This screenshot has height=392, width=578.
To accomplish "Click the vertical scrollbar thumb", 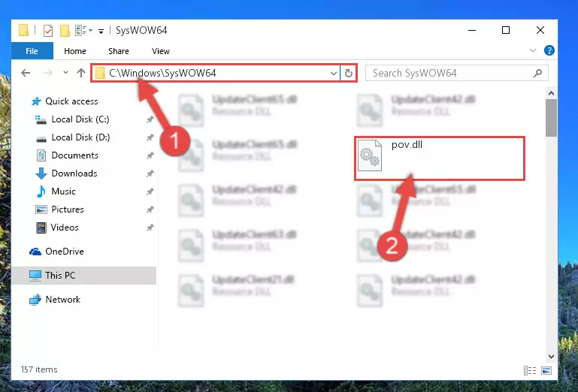I will tap(551, 118).
